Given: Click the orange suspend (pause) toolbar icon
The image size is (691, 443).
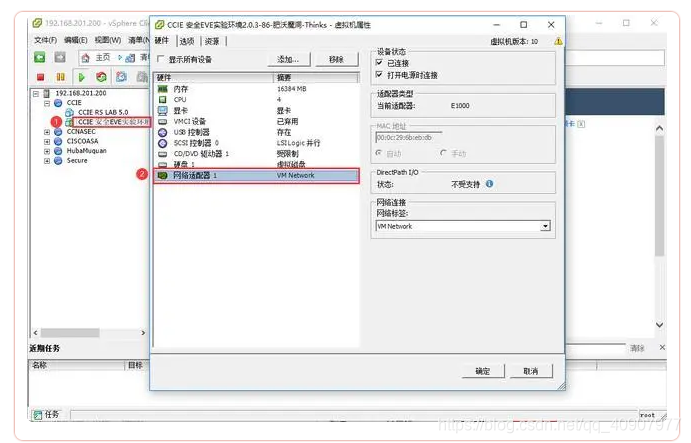Looking at the screenshot, I should click(x=61, y=77).
